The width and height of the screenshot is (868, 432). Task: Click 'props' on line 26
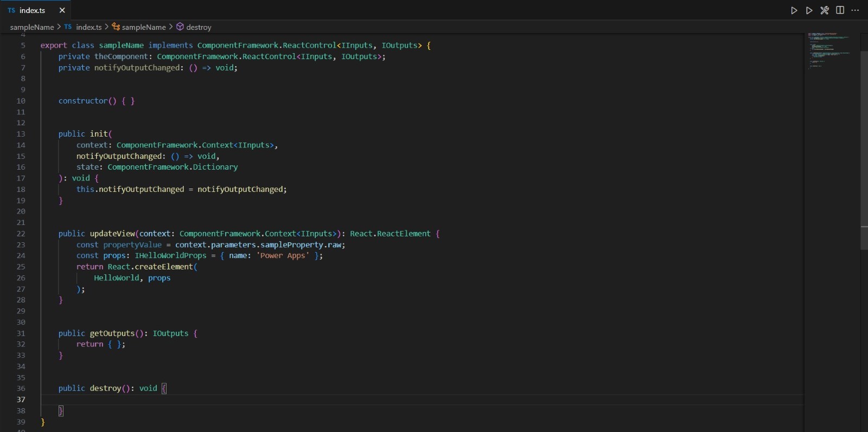159,278
